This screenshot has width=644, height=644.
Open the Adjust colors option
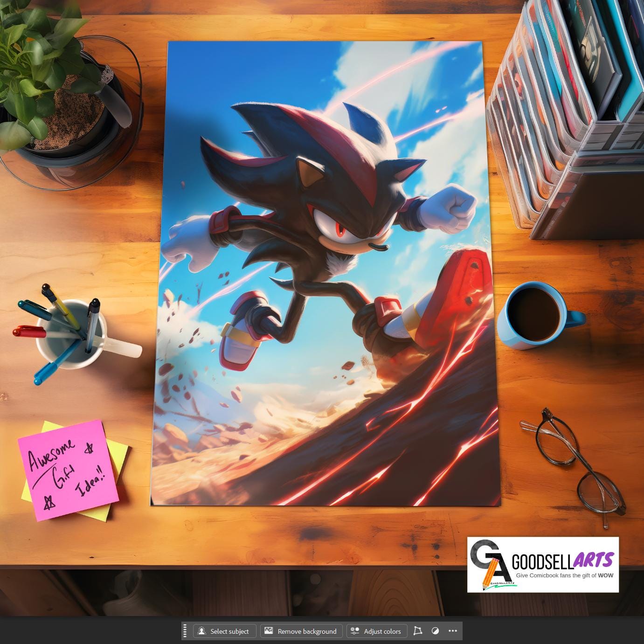pos(376,631)
